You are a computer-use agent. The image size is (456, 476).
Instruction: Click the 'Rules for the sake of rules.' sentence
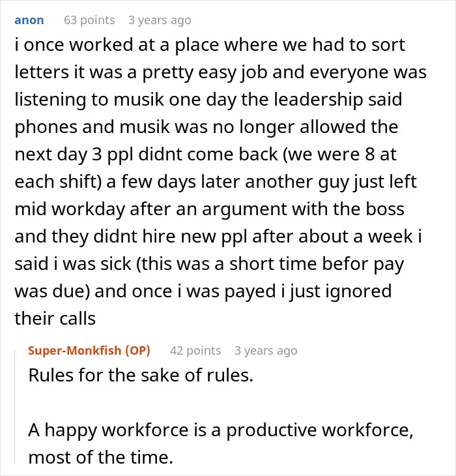pyautogui.click(x=141, y=375)
